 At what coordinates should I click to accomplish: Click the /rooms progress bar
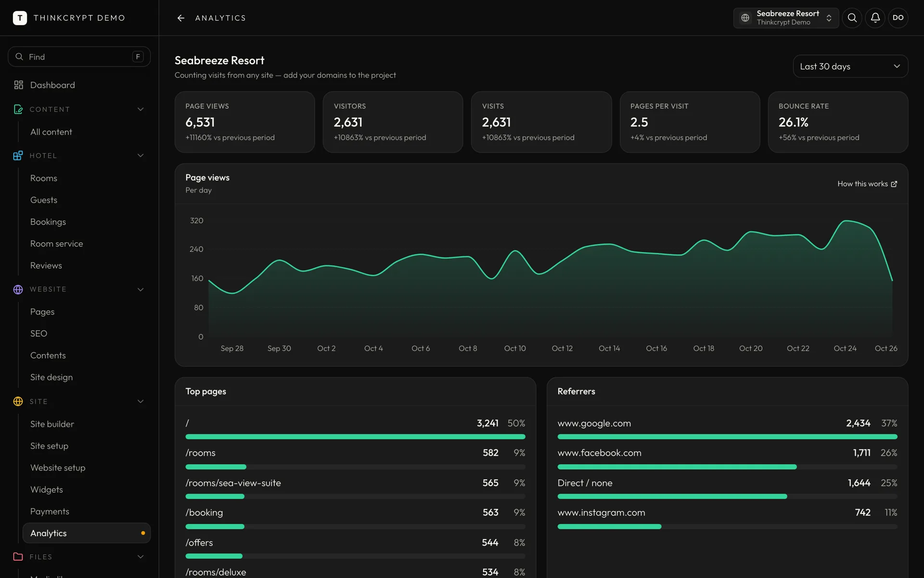355,467
